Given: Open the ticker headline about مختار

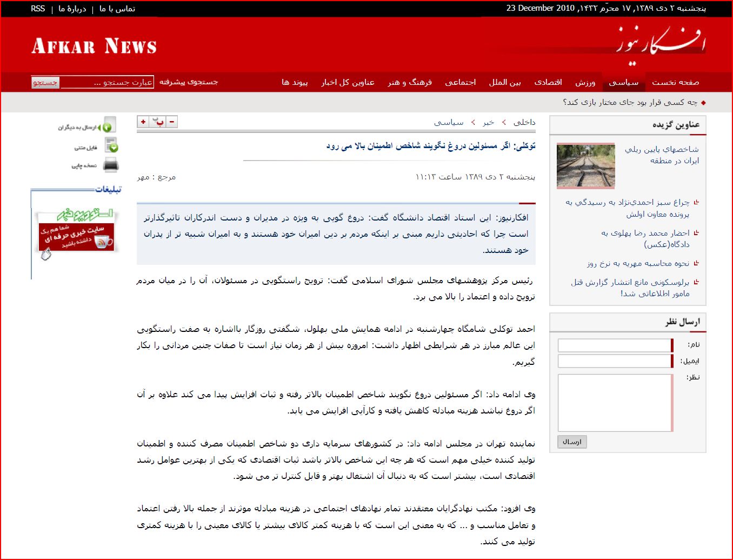Looking at the screenshot, I should click(x=630, y=102).
